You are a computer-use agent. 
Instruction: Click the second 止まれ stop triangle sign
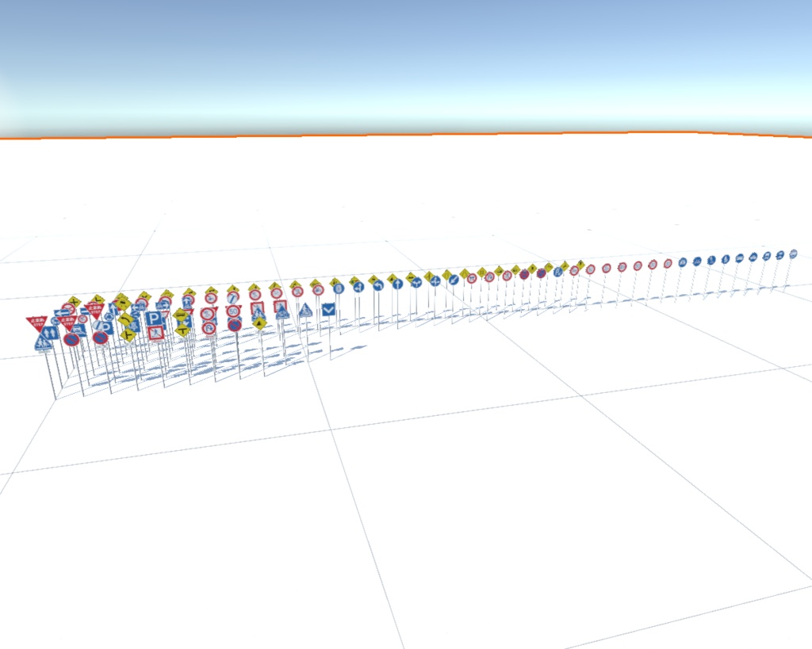click(67, 321)
